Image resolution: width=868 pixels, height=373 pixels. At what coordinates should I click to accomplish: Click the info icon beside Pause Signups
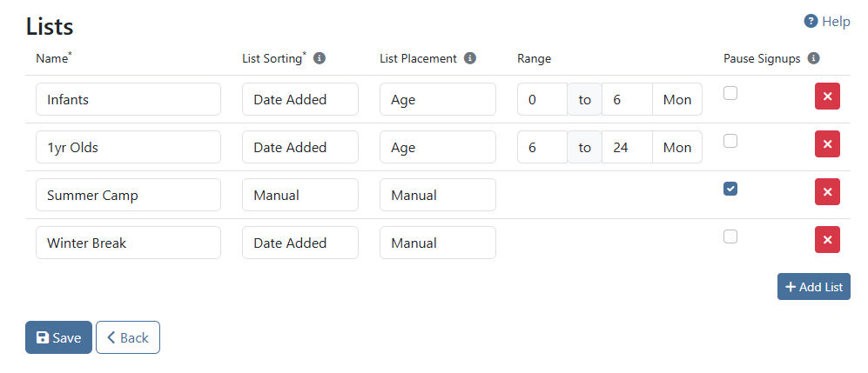(813, 58)
